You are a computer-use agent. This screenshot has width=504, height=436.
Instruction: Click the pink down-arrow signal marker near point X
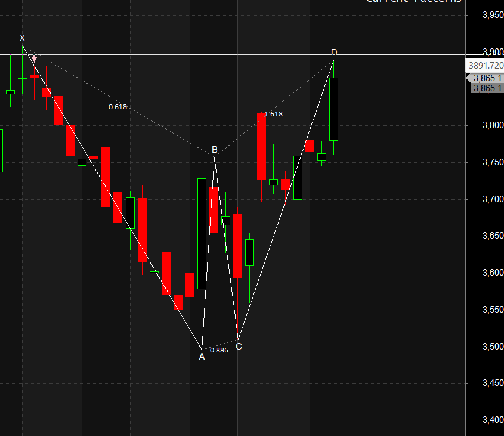35,58
